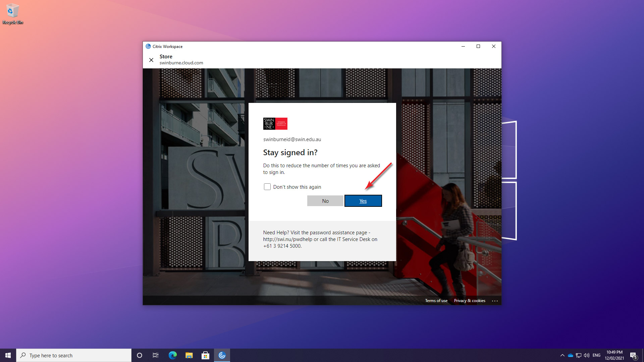Open Microsoft Store from the taskbar

tap(205, 355)
